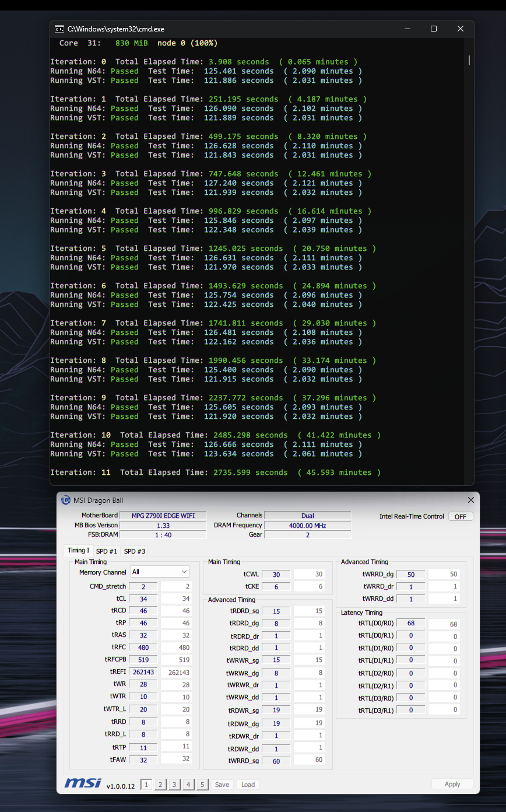Click the editable tREFI field showing 262143
Screen dimensions: 506x812
[x=176, y=672]
